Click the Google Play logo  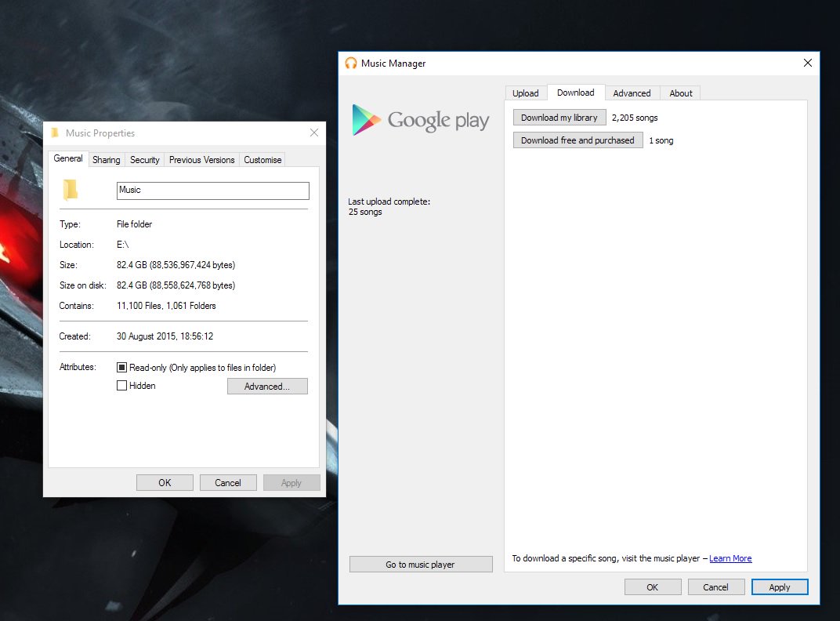[421, 120]
